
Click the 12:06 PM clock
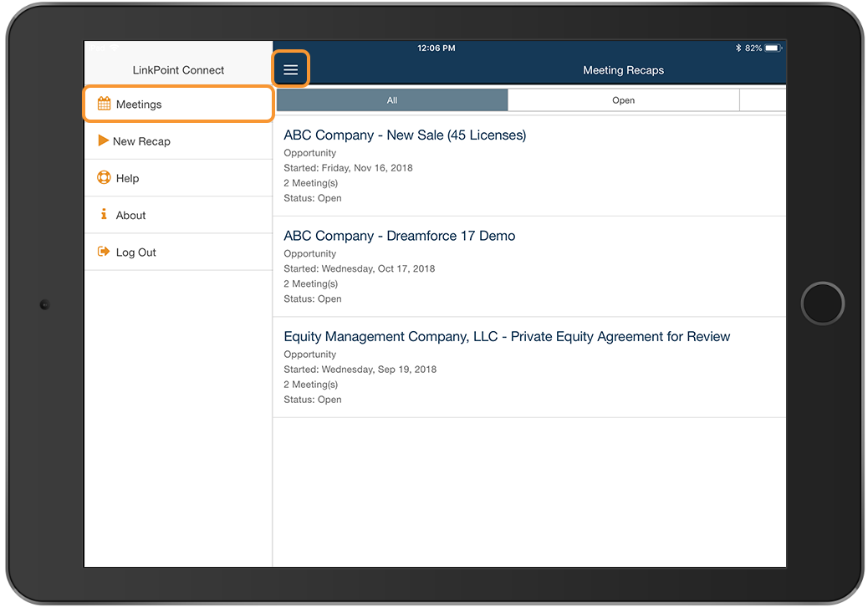(x=437, y=48)
